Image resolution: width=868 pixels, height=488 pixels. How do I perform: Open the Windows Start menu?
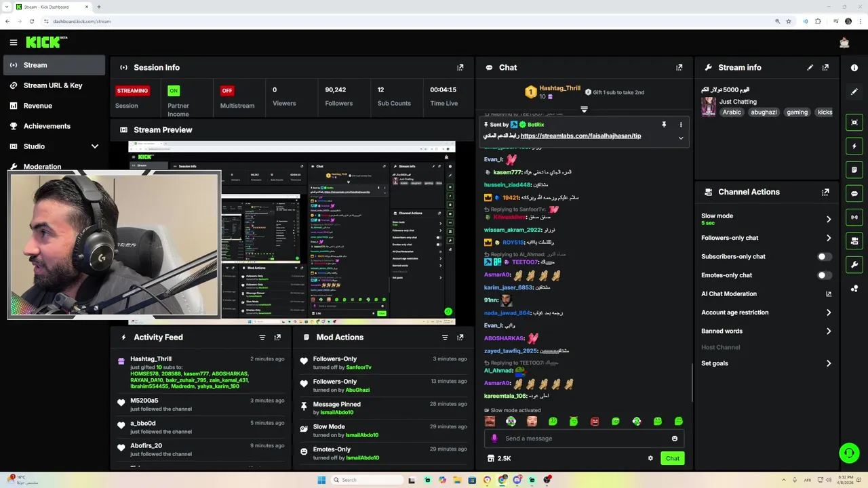pos(321,480)
